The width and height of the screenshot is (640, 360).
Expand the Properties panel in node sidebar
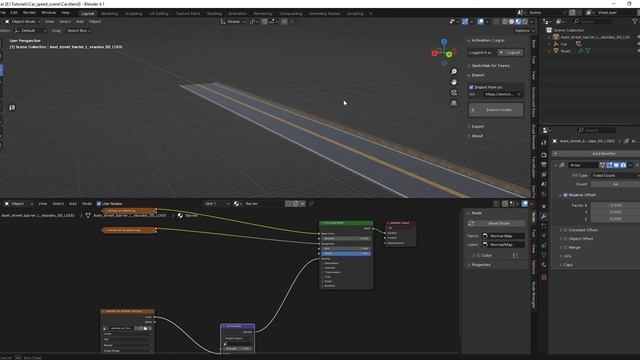pyautogui.click(x=481, y=265)
